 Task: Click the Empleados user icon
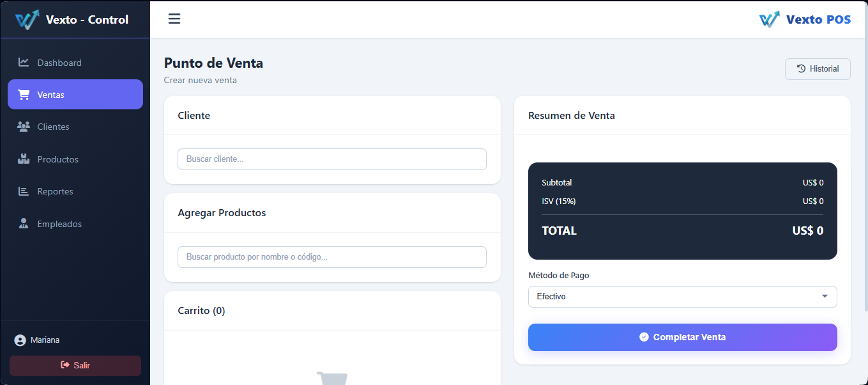(x=24, y=224)
